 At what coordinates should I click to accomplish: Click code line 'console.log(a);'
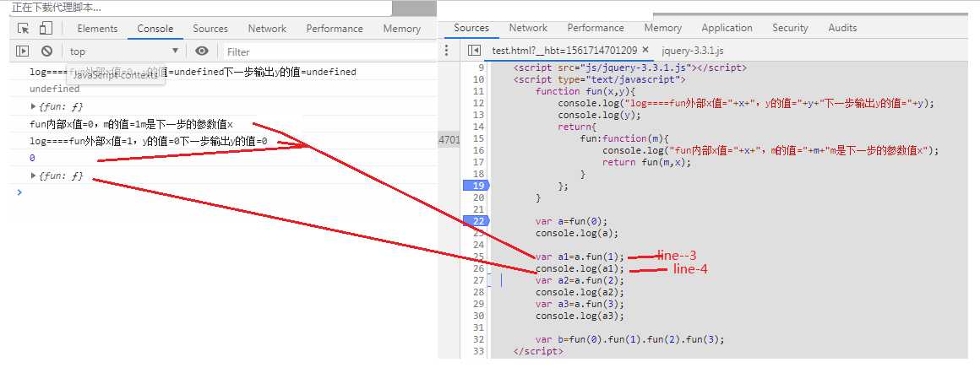coord(577,233)
